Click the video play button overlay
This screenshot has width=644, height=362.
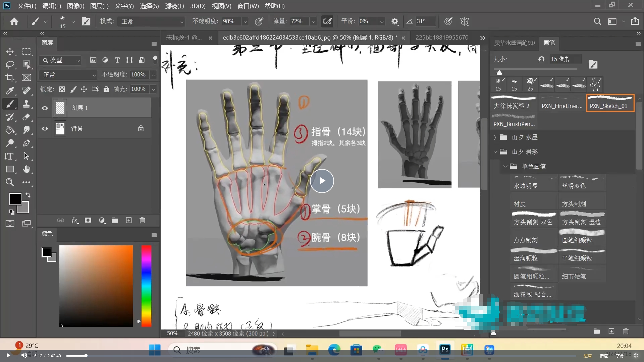point(322,181)
